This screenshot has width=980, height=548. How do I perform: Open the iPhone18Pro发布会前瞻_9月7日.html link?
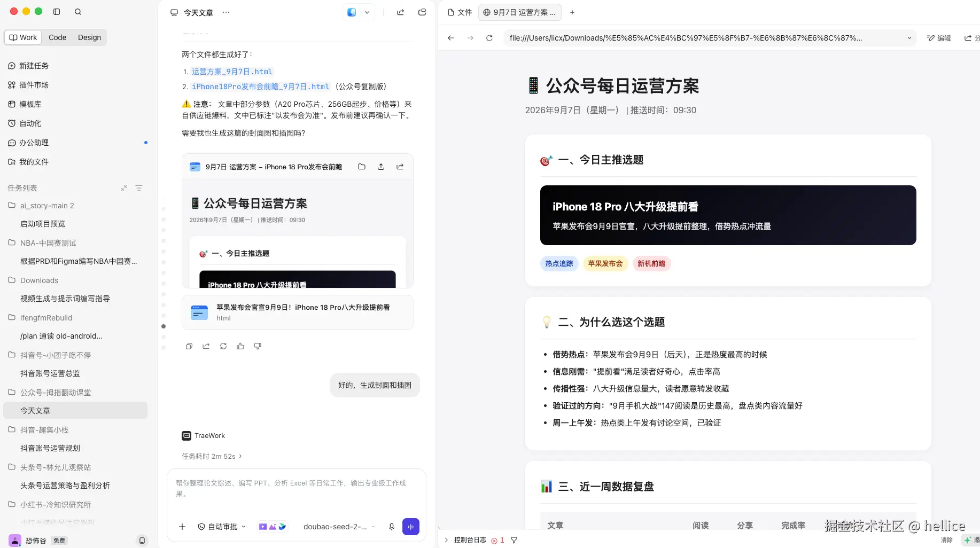pyautogui.click(x=261, y=87)
